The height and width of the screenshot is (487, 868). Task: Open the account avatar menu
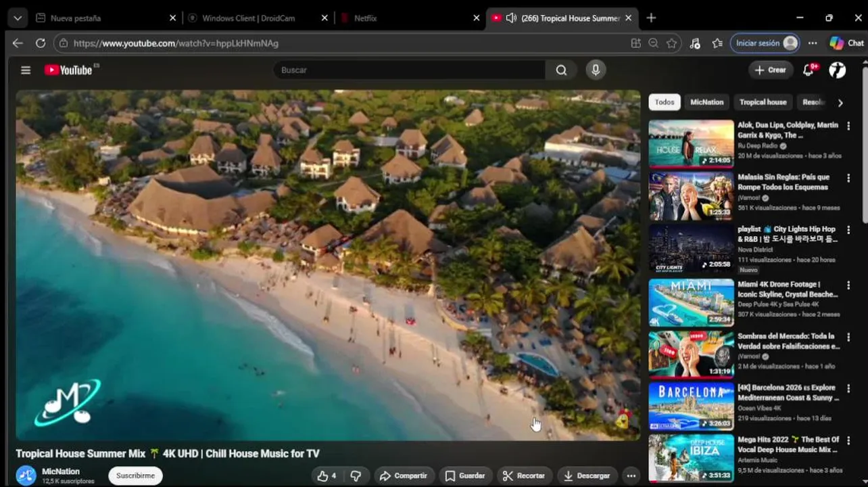pos(838,70)
